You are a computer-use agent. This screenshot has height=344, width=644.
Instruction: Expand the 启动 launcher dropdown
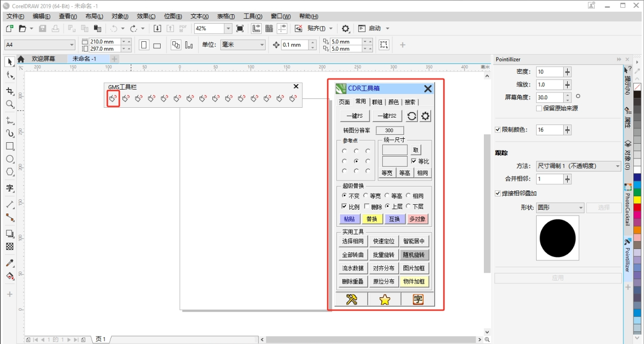tap(387, 29)
